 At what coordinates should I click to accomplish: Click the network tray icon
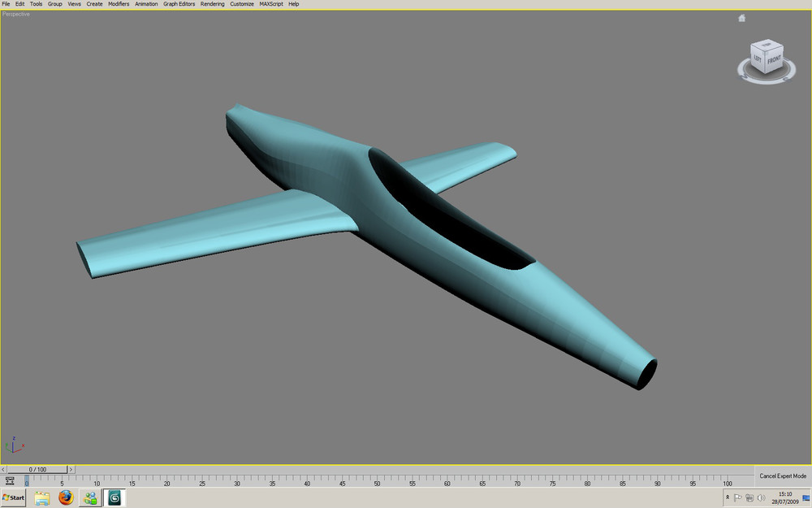[749, 498]
